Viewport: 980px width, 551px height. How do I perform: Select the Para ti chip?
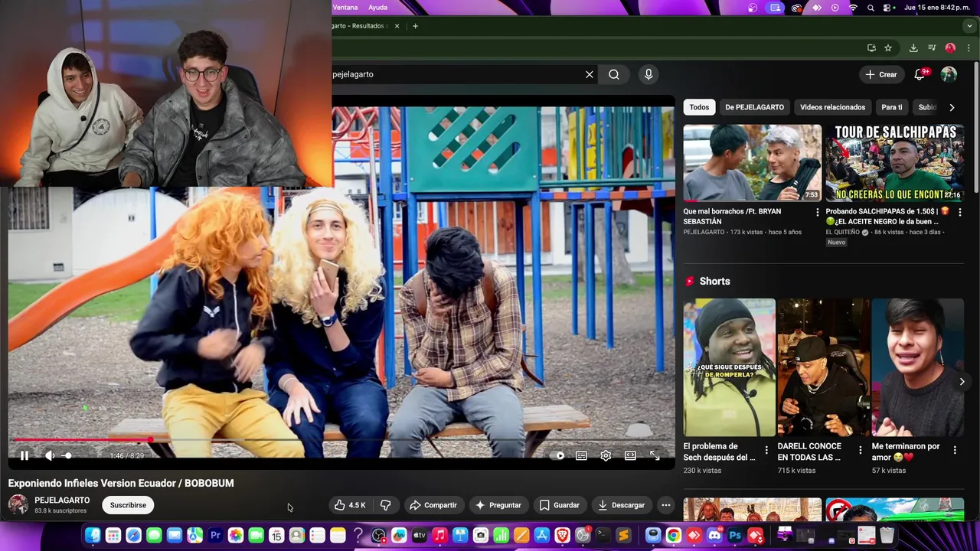[x=891, y=107]
